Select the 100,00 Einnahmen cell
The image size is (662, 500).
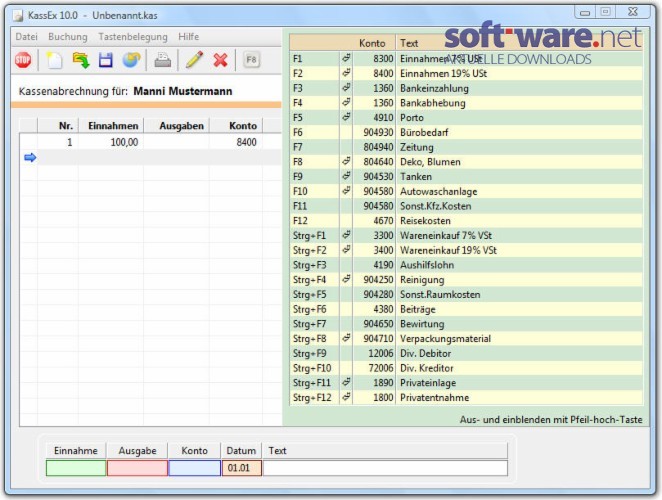(111, 142)
